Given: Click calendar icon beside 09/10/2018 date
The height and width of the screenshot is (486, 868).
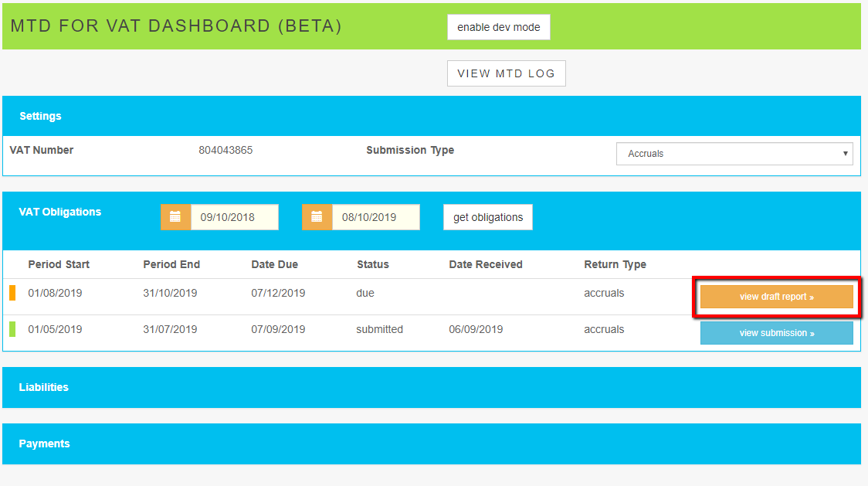Looking at the screenshot, I should click(x=175, y=216).
